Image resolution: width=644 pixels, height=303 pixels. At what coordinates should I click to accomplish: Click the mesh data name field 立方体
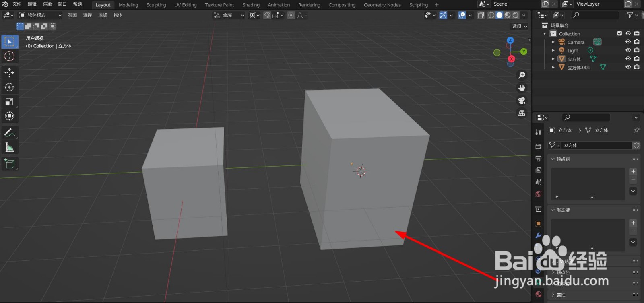597,145
